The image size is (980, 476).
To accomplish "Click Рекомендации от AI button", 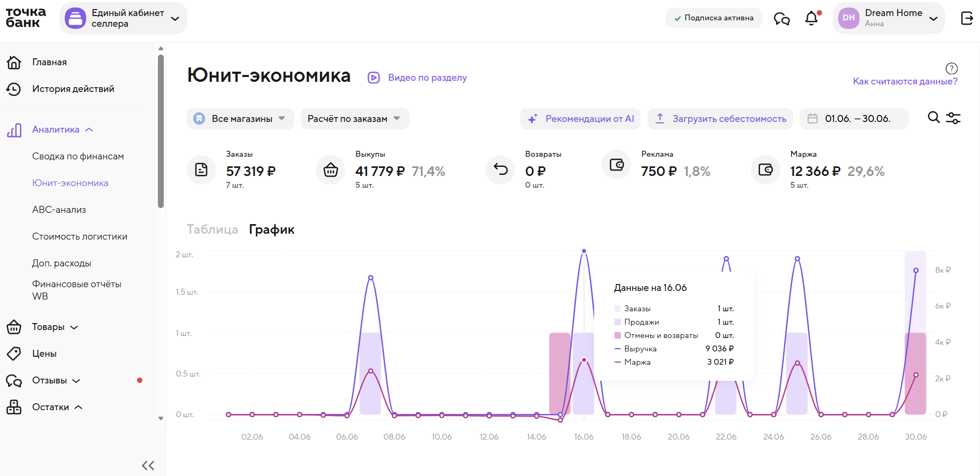I will pyautogui.click(x=581, y=119).
